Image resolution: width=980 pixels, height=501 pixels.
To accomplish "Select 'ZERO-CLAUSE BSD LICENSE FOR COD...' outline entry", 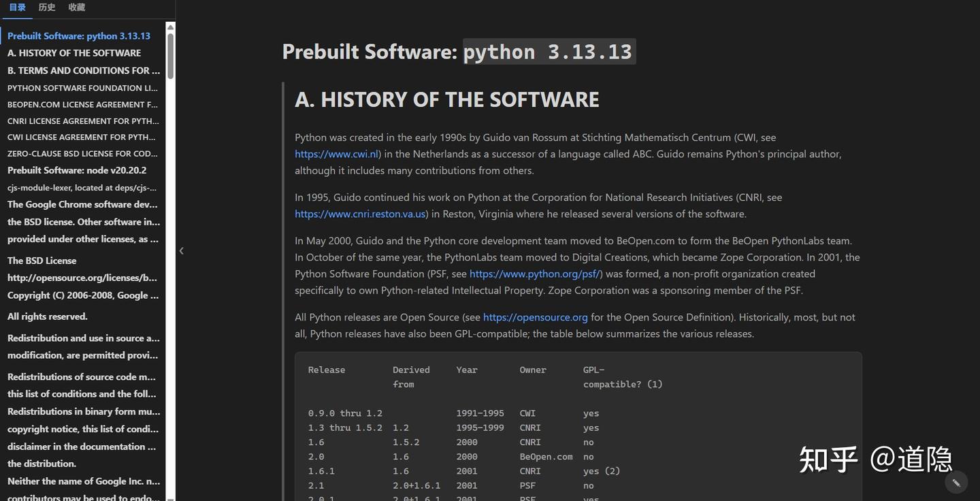I will click(82, 154).
